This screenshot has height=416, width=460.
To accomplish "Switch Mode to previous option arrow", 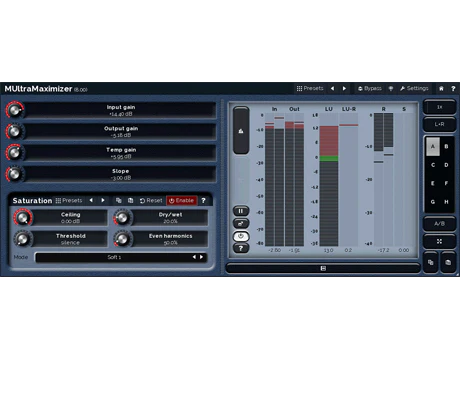I will pyautogui.click(x=194, y=257).
